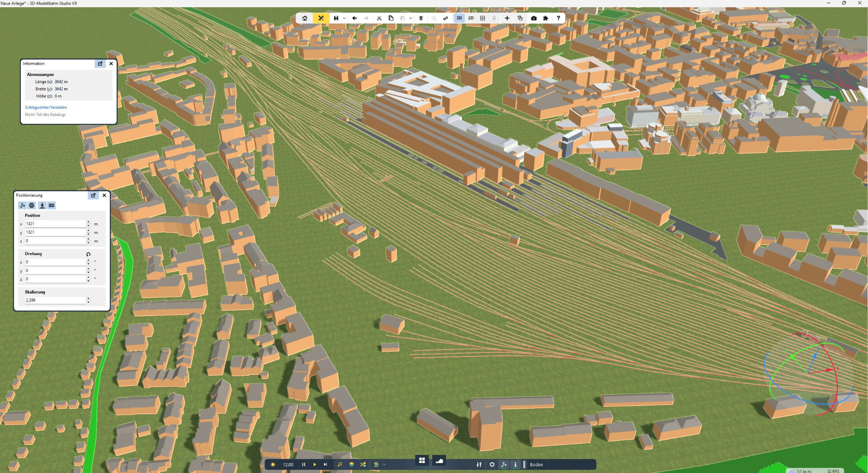Play the simulation with yellow arrow
This screenshot has width=868, height=473.
point(315,464)
